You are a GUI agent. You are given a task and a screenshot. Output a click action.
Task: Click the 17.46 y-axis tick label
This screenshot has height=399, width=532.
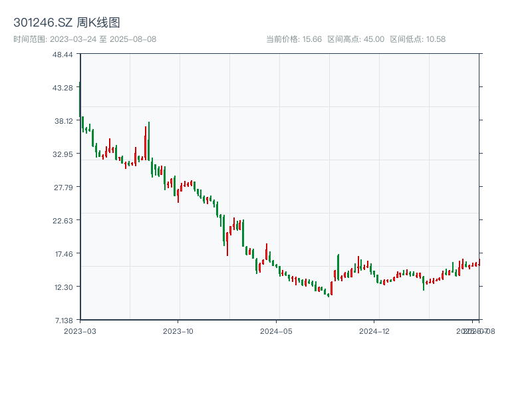pyautogui.click(x=64, y=253)
